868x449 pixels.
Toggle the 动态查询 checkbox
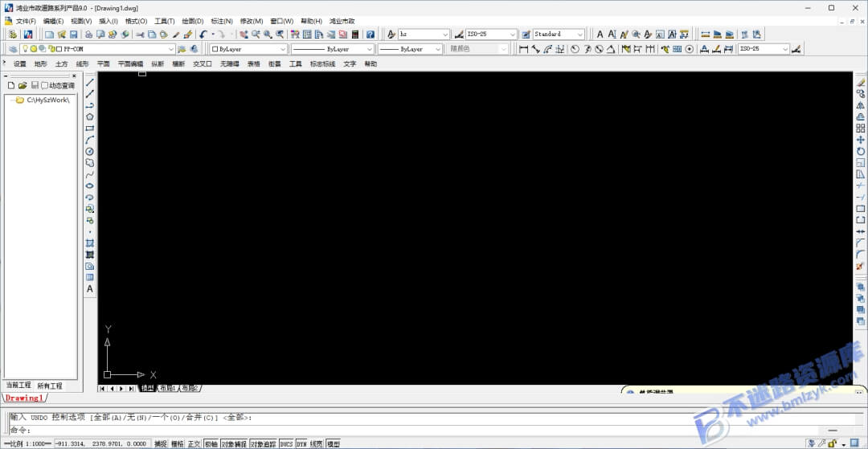pyautogui.click(x=45, y=86)
